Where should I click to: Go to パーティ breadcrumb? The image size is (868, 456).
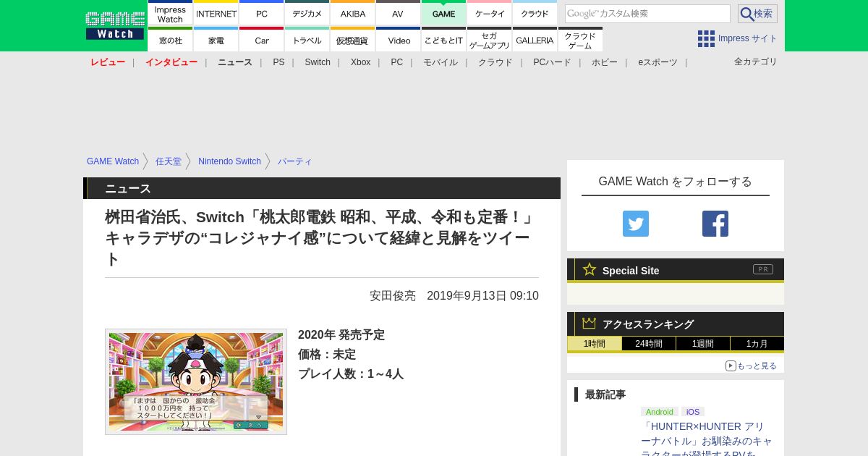coord(295,161)
